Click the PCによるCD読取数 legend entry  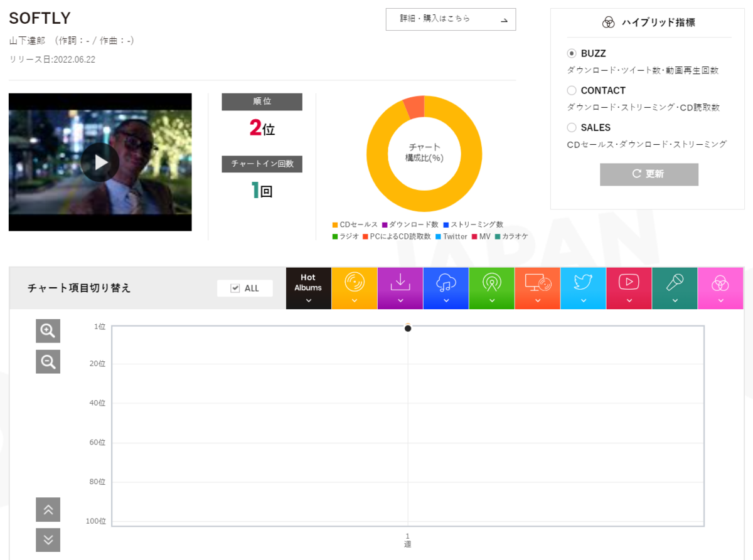[397, 236]
